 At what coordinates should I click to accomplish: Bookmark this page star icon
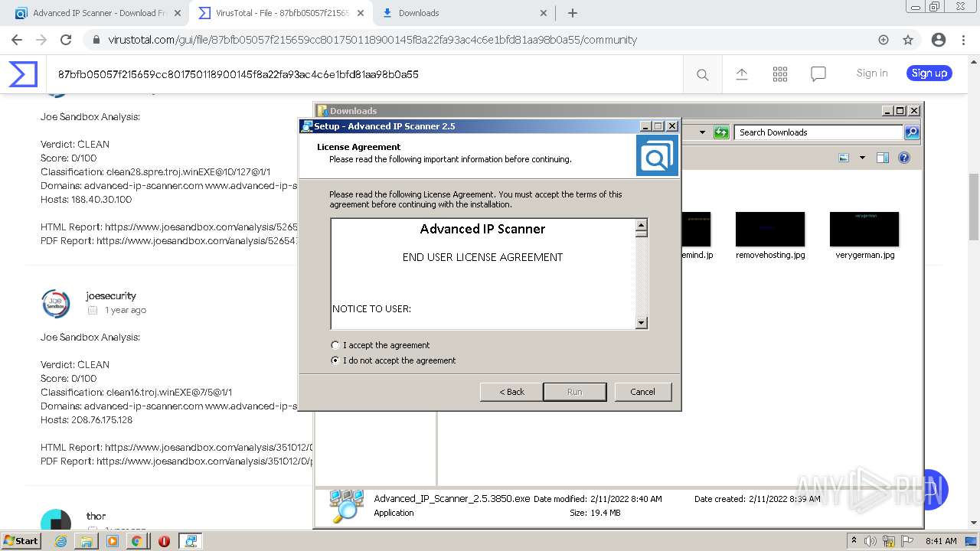(908, 40)
